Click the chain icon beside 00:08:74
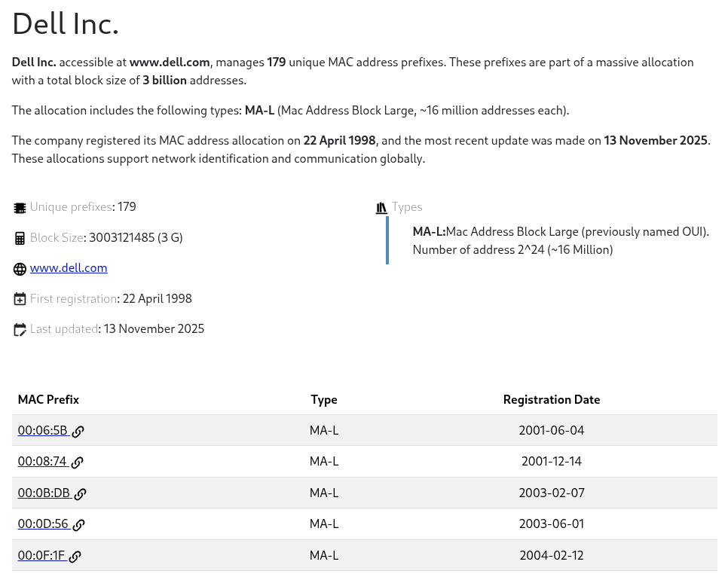The height and width of the screenshot is (580, 728). click(77, 462)
